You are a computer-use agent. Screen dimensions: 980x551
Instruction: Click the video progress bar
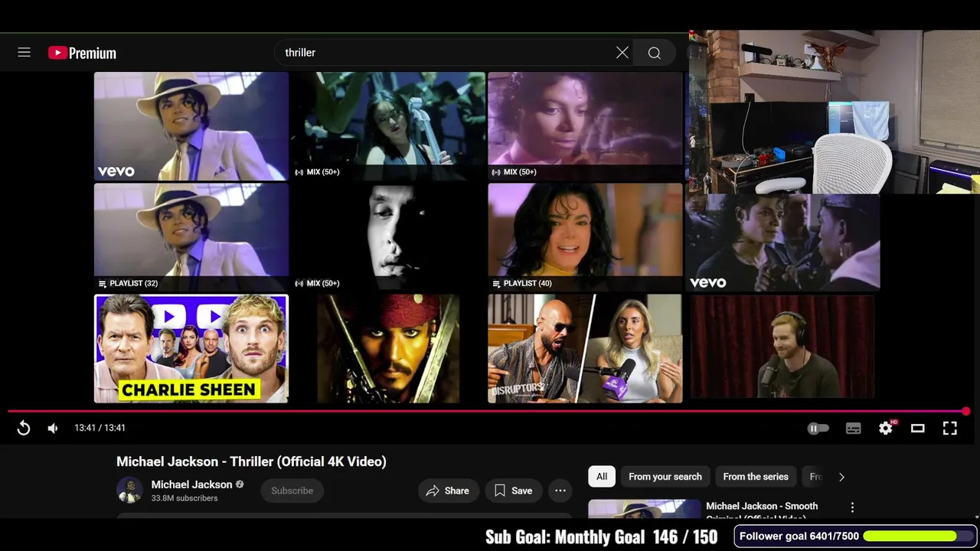coord(487,412)
